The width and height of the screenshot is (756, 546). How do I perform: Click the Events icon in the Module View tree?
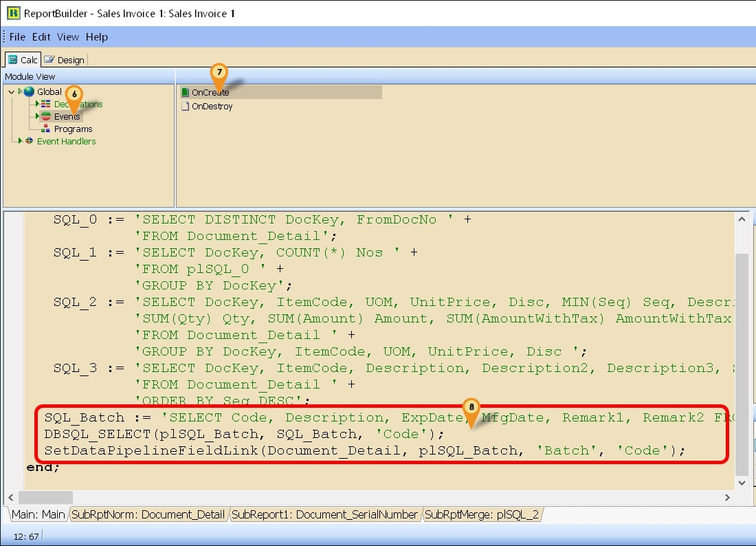click(46, 116)
